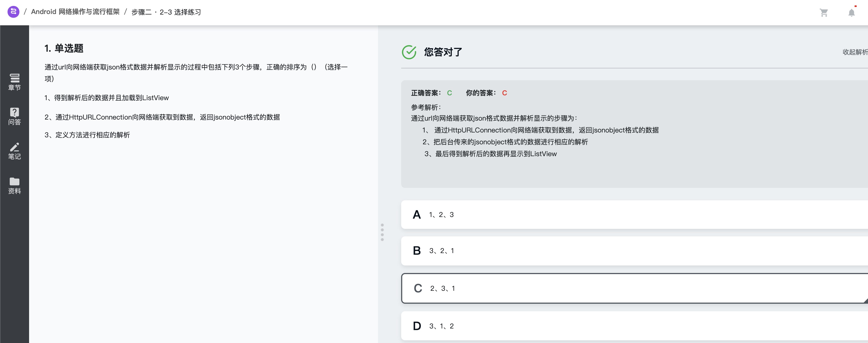Select answer option B 3、2、1
This screenshot has height=343, width=868.
tap(635, 251)
